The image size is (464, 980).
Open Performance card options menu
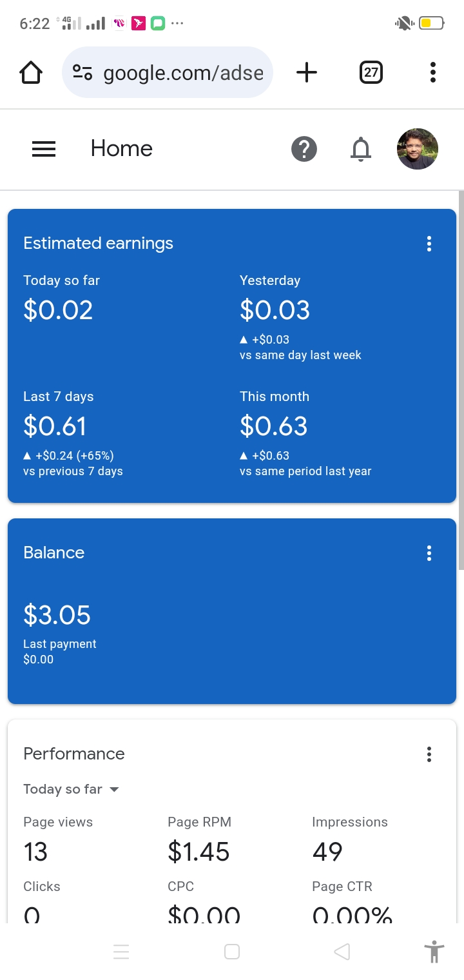pyautogui.click(x=429, y=754)
